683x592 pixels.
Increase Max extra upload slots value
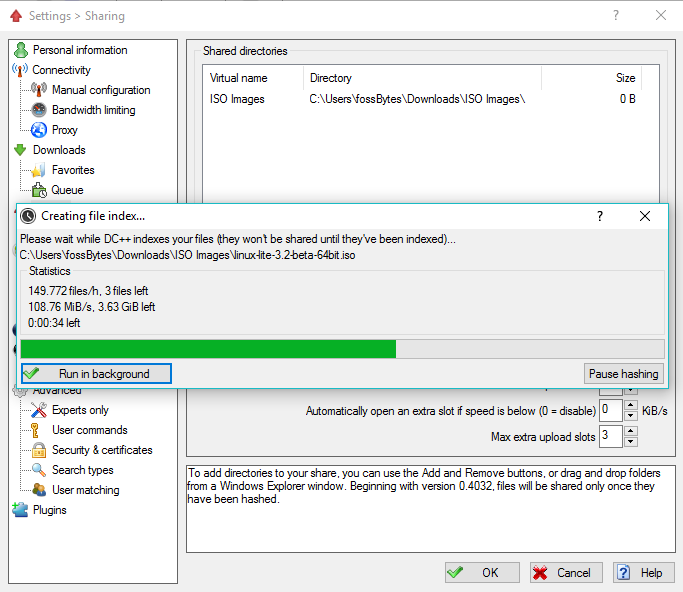tap(631, 431)
